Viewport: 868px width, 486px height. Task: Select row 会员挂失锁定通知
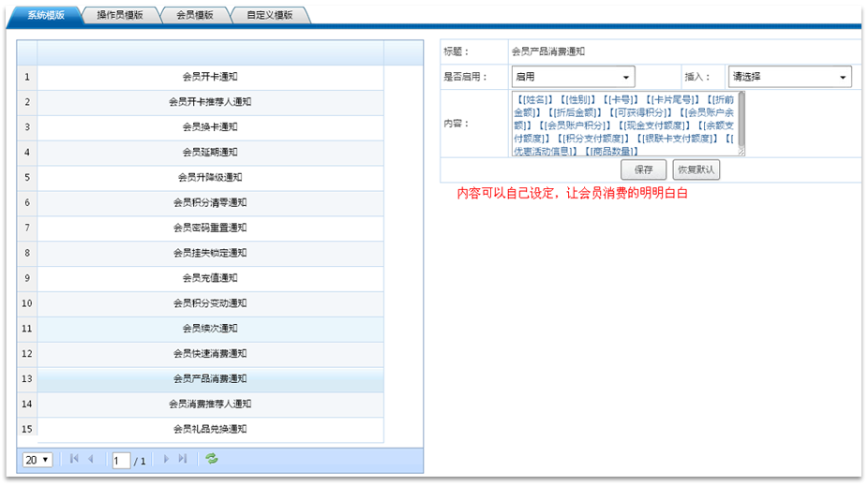pos(210,253)
